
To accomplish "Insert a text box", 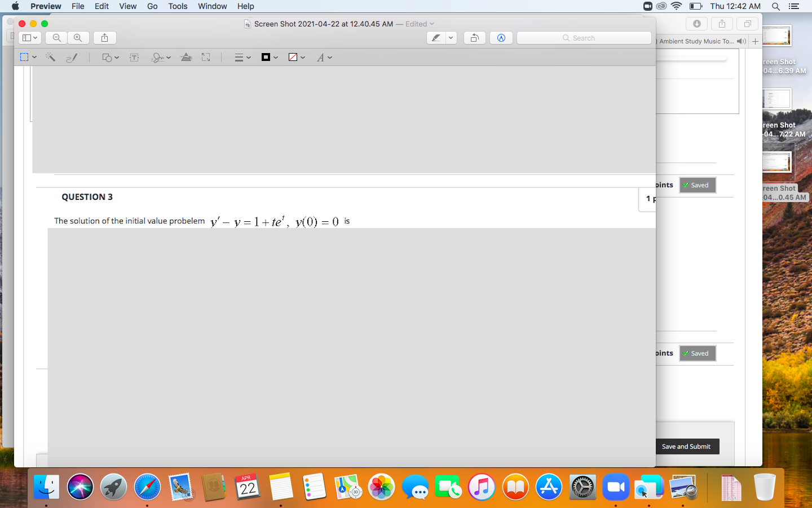I will (x=134, y=57).
